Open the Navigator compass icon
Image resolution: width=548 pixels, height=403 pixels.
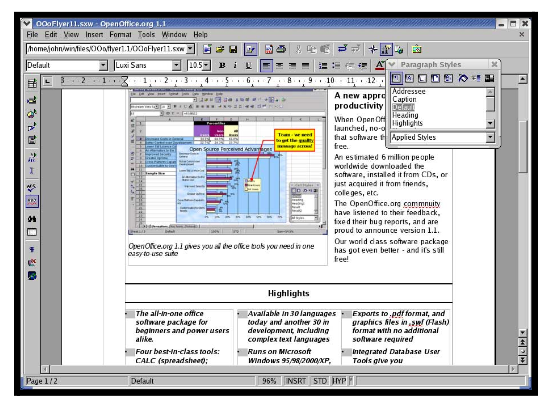[x=373, y=49]
